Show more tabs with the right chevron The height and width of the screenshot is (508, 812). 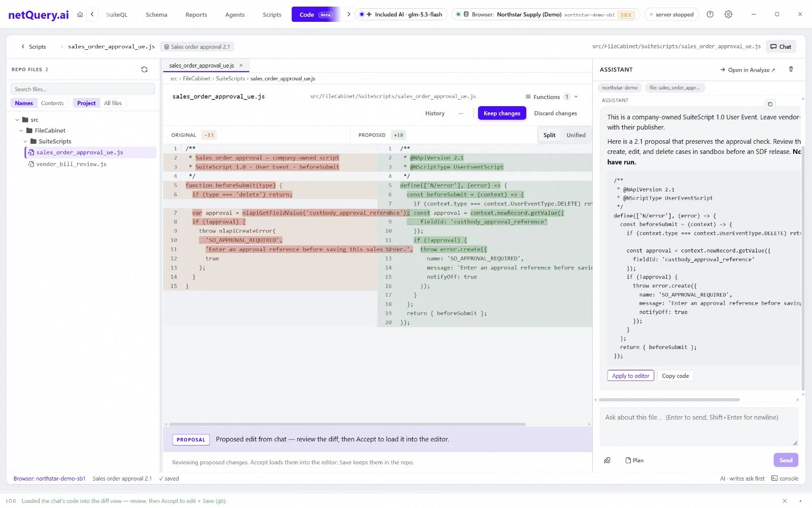[x=349, y=14]
